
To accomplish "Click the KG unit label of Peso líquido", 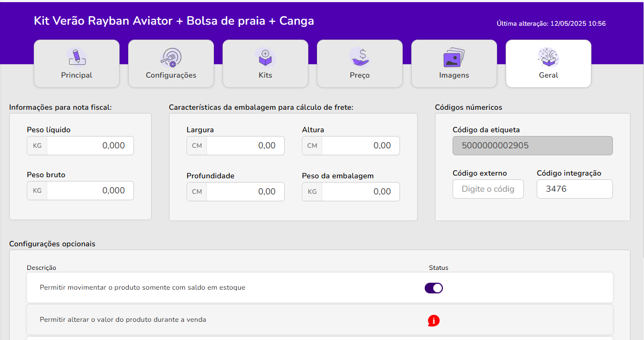I will [x=37, y=146].
